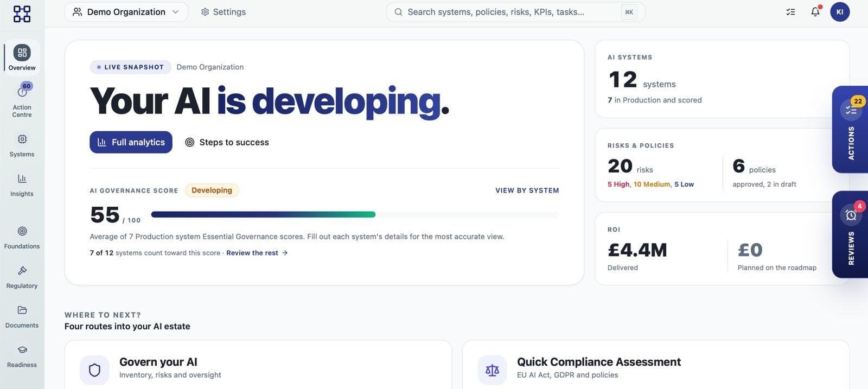The height and width of the screenshot is (389, 868).
Task: Open the notifications bell
Action: (x=815, y=12)
